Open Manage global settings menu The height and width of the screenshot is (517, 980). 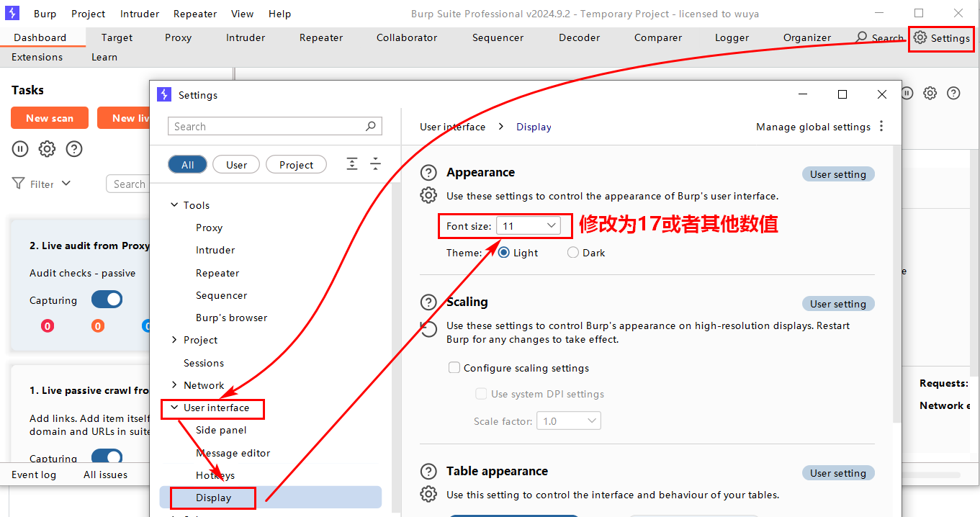point(813,127)
